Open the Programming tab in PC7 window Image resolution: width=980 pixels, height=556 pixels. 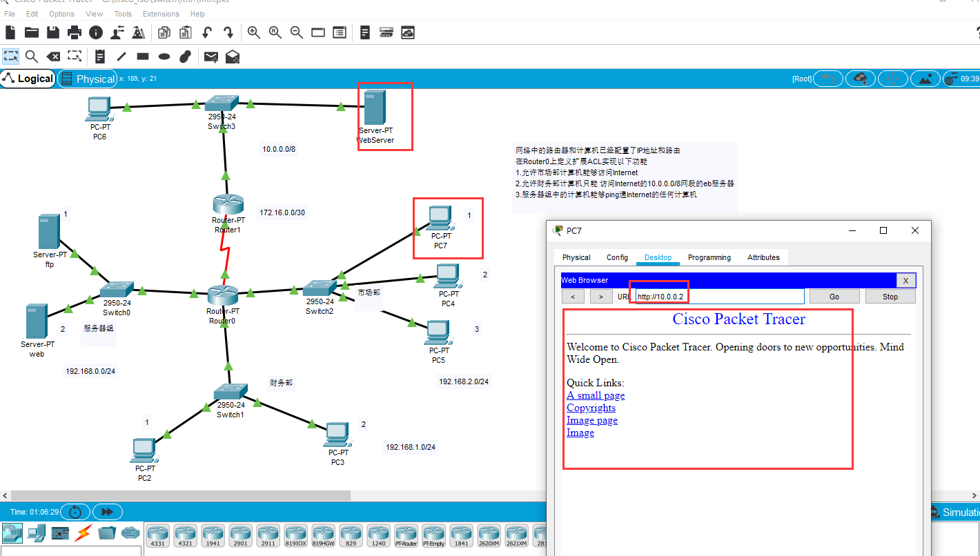tap(709, 257)
